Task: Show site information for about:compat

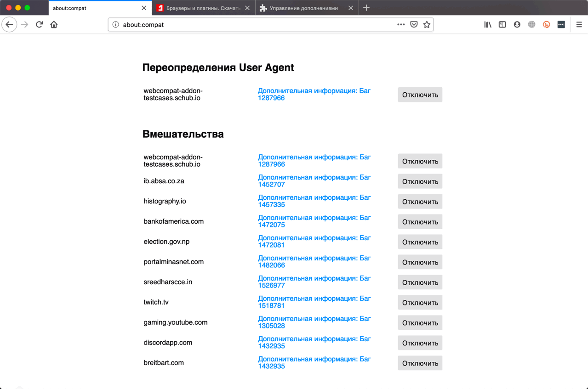Action: point(116,25)
